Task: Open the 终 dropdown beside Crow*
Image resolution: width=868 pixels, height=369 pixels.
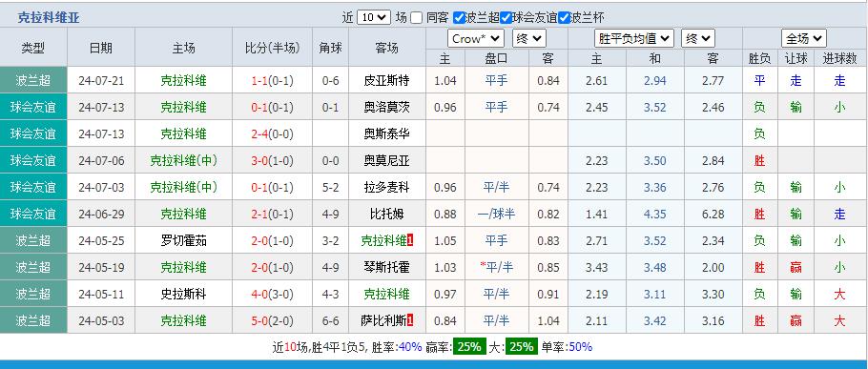Action: tap(529, 39)
